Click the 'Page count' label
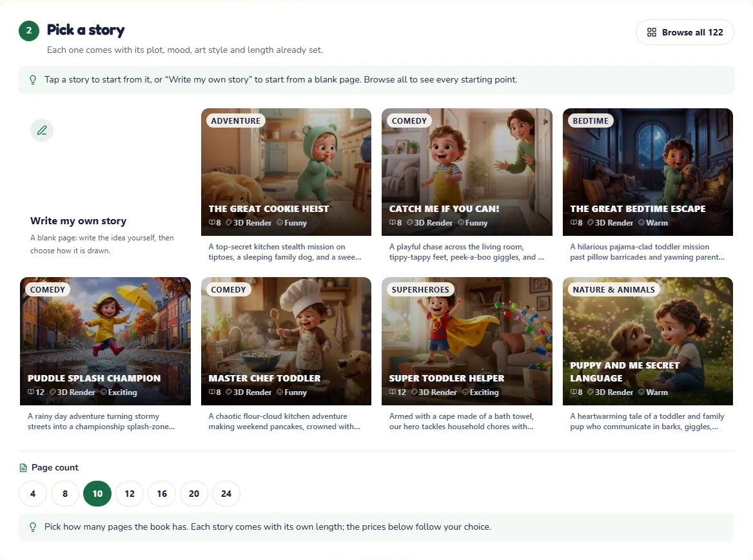Screen dimensions: 753x560 pos(55,467)
